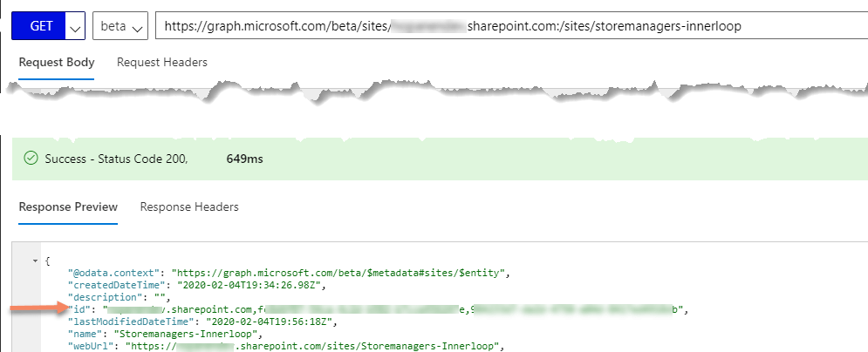The width and height of the screenshot is (868, 352).
Task: Expand the beta API version dropdown
Action: tap(120, 26)
